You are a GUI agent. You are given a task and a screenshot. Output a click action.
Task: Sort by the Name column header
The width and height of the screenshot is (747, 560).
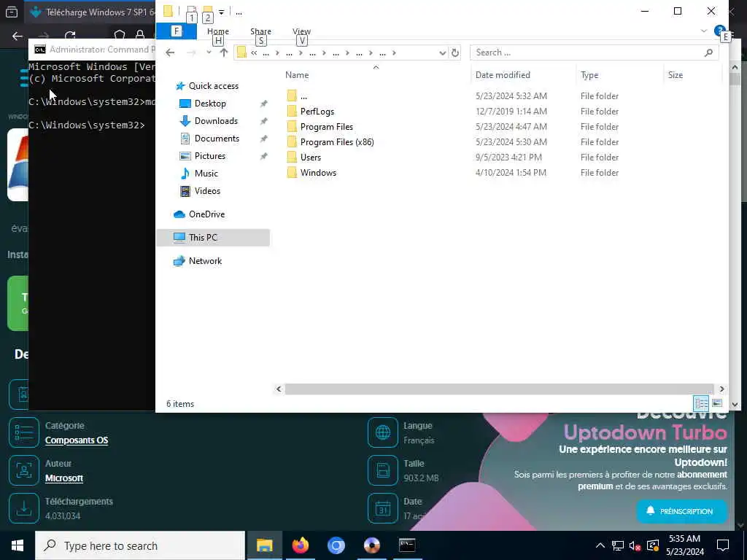[x=297, y=75]
